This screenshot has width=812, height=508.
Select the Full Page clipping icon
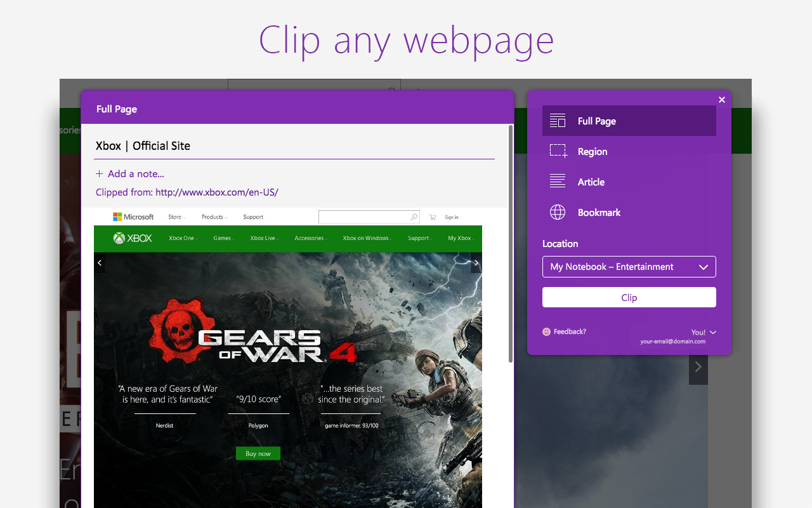click(557, 121)
